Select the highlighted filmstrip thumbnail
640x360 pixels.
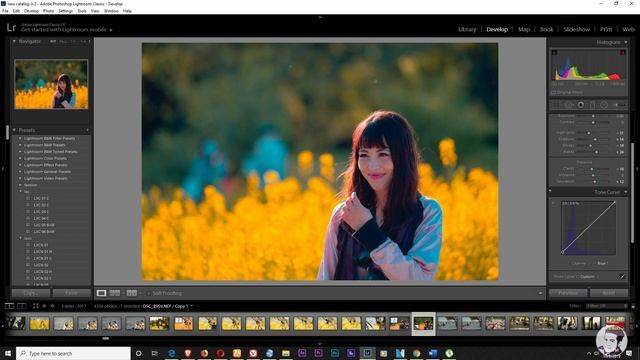(x=423, y=324)
